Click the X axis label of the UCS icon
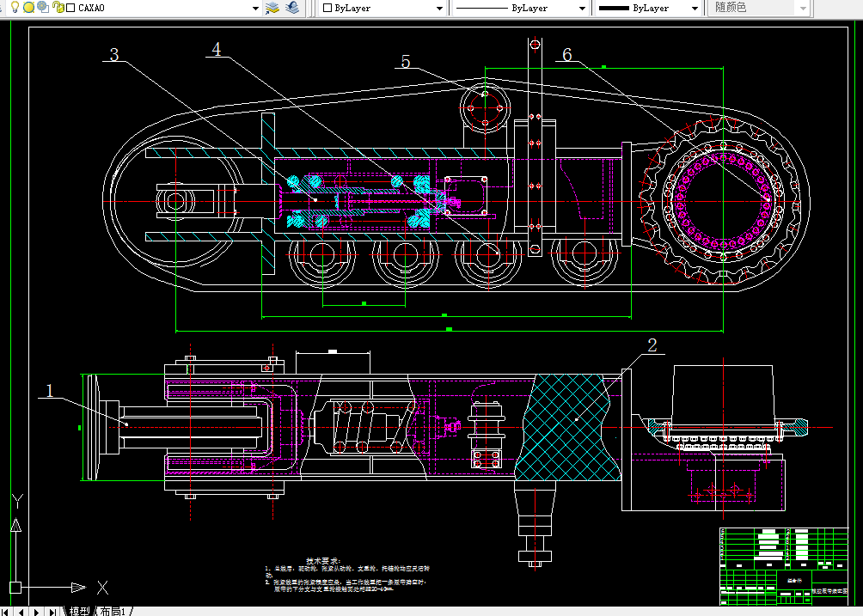The image size is (863, 616). (x=102, y=588)
